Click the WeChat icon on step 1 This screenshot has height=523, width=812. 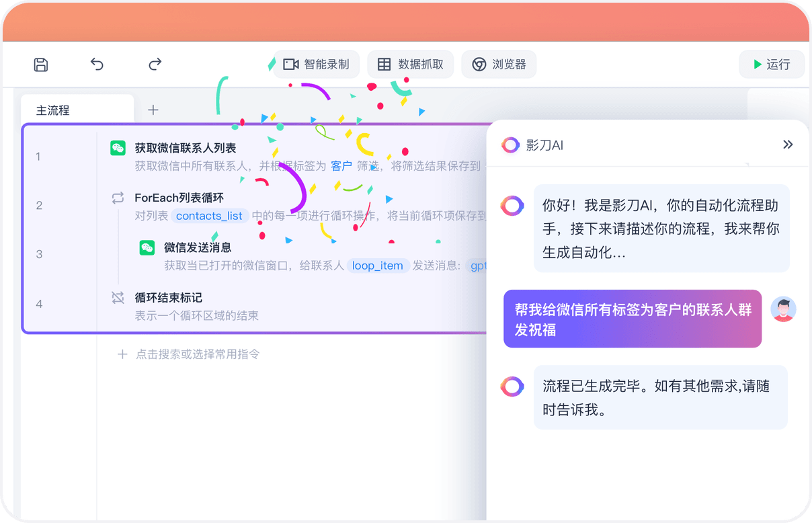(118, 148)
